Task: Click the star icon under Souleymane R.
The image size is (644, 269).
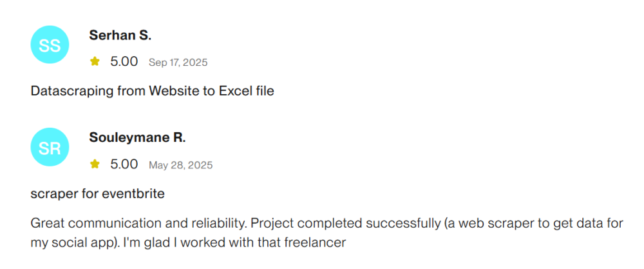Action: pyautogui.click(x=95, y=164)
